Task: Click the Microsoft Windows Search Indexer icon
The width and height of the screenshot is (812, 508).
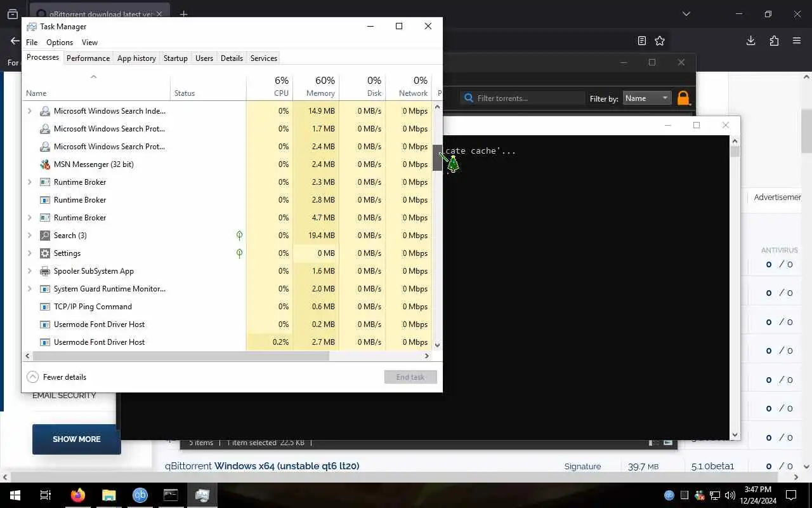Action: click(x=45, y=111)
